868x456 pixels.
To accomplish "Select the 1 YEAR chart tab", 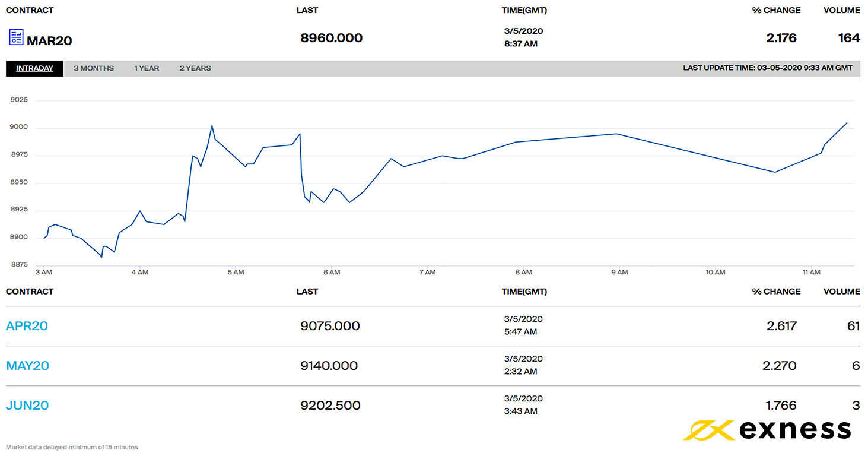I will [147, 68].
